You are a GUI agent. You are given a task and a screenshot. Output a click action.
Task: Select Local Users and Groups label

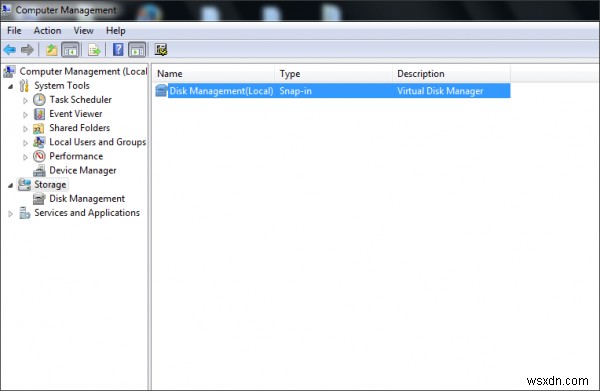pyautogui.click(x=98, y=142)
